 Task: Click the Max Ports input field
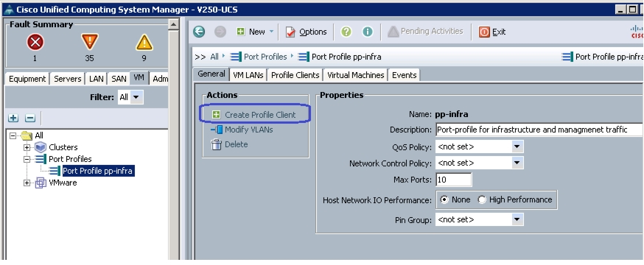(453, 180)
